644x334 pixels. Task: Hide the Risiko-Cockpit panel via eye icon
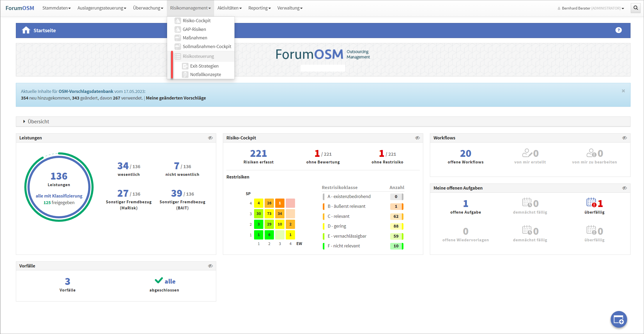pos(417,138)
